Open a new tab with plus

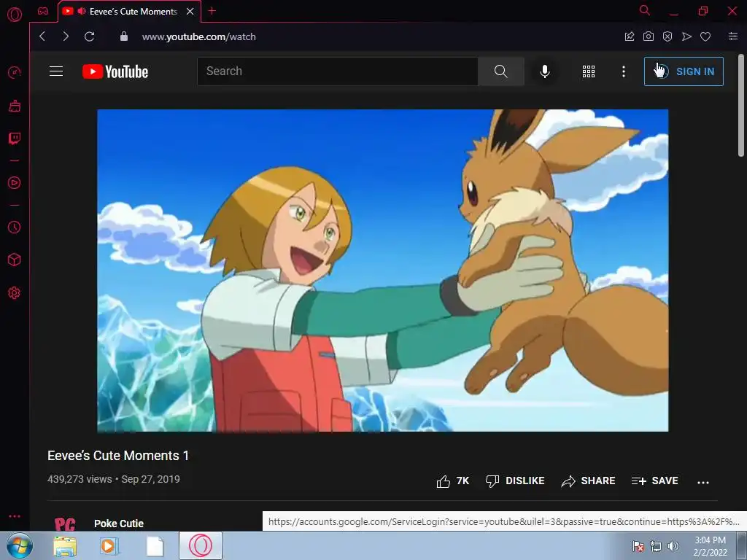[x=212, y=11]
